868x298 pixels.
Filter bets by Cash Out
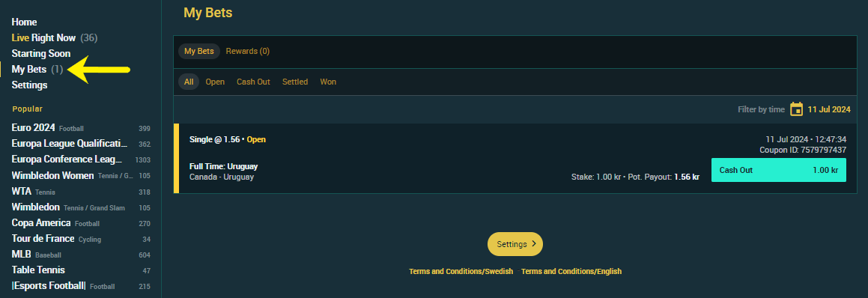click(254, 82)
